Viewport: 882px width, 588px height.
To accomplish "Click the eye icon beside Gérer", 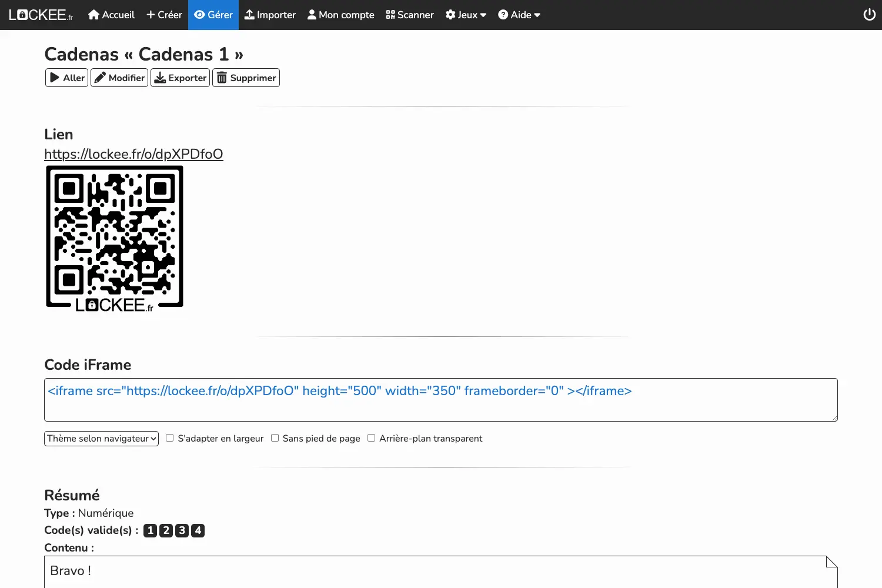I will pos(199,15).
